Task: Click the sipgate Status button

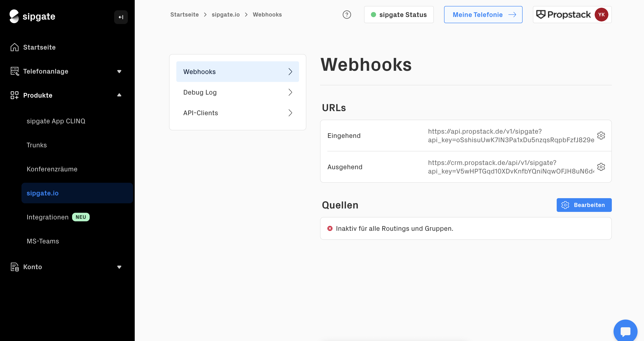Action: coord(399,15)
